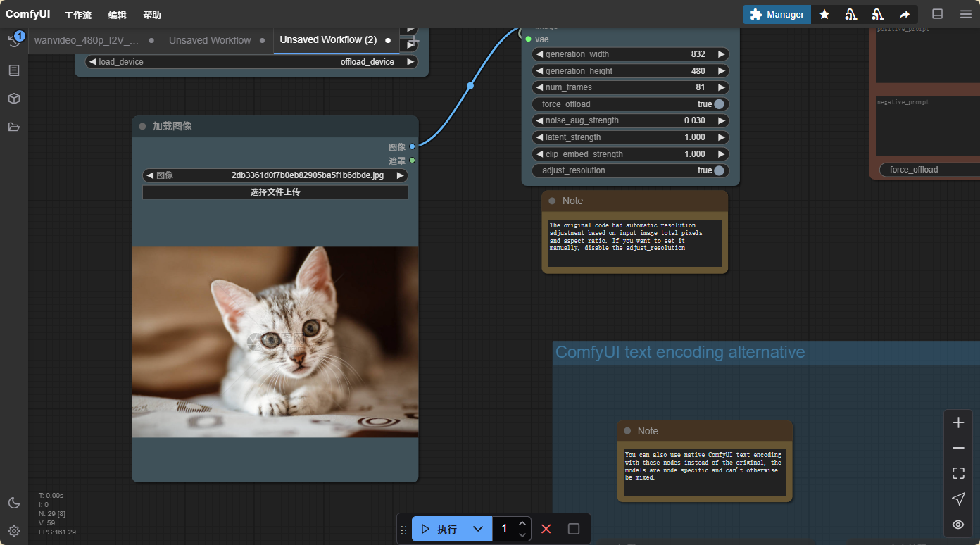Open the 编辑 menu
Viewport: 980px width, 545px height.
(x=117, y=15)
